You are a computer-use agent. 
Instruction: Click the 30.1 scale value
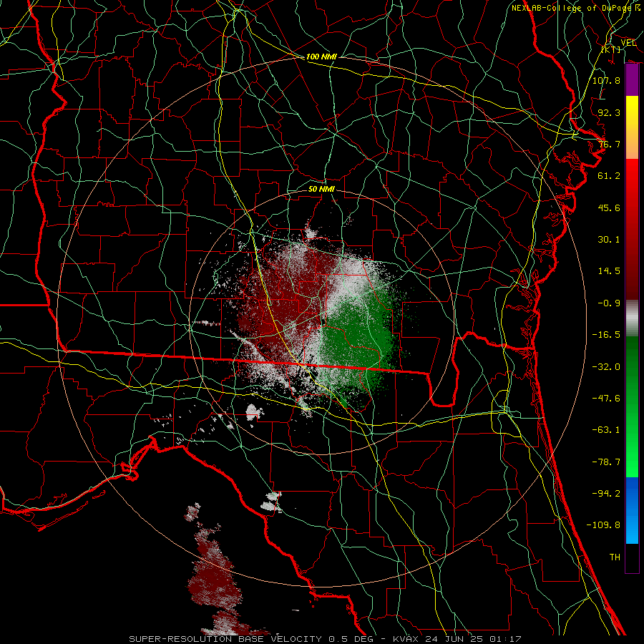click(x=609, y=240)
